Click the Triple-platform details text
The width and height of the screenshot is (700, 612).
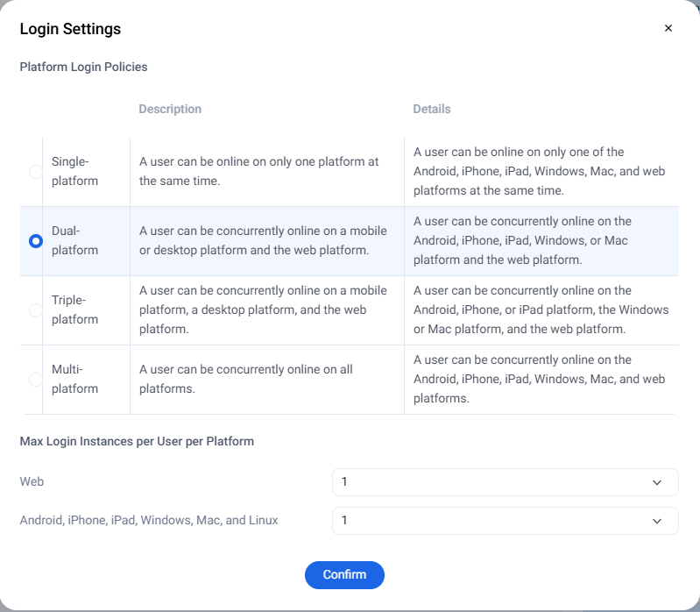(541, 310)
